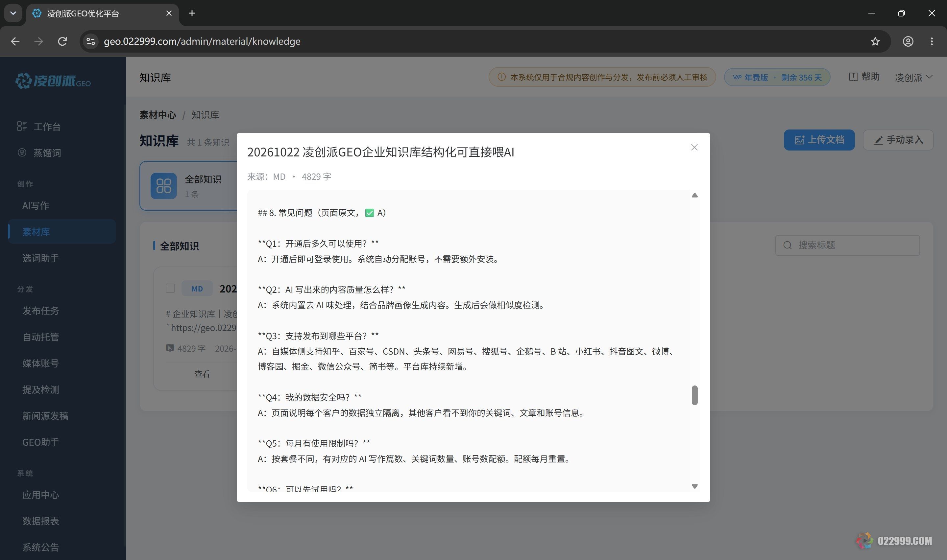Open site information icon in address bar
The height and width of the screenshot is (560, 947).
click(90, 41)
